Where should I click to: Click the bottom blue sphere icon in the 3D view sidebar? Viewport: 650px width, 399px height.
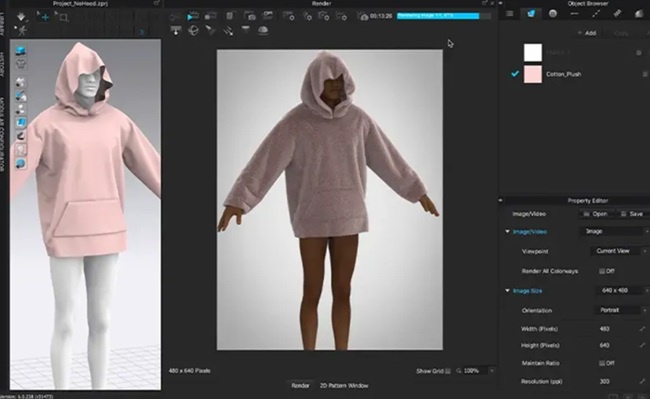pyautogui.click(x=20, y=164)
